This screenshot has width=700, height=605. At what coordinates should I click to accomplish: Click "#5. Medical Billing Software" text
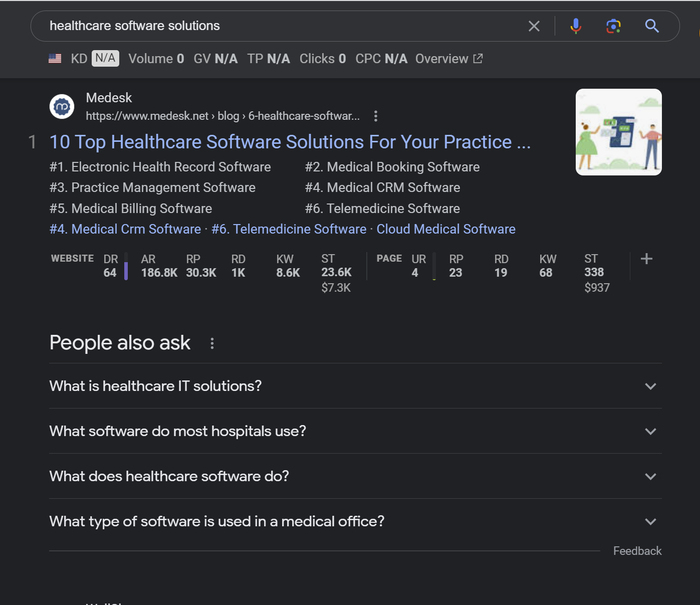131,209
